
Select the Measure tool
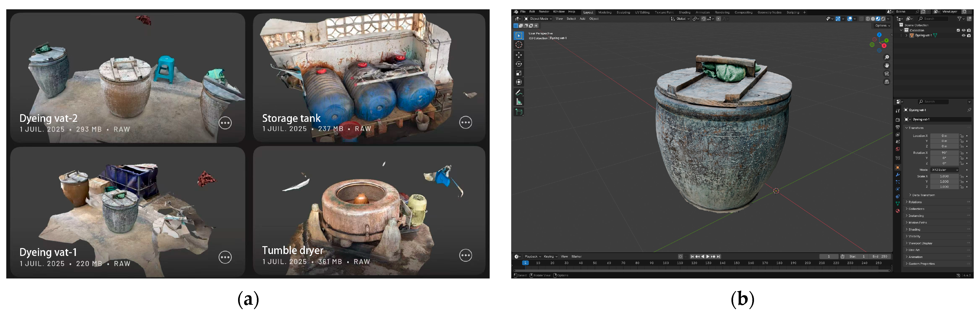tap(518, 102)
